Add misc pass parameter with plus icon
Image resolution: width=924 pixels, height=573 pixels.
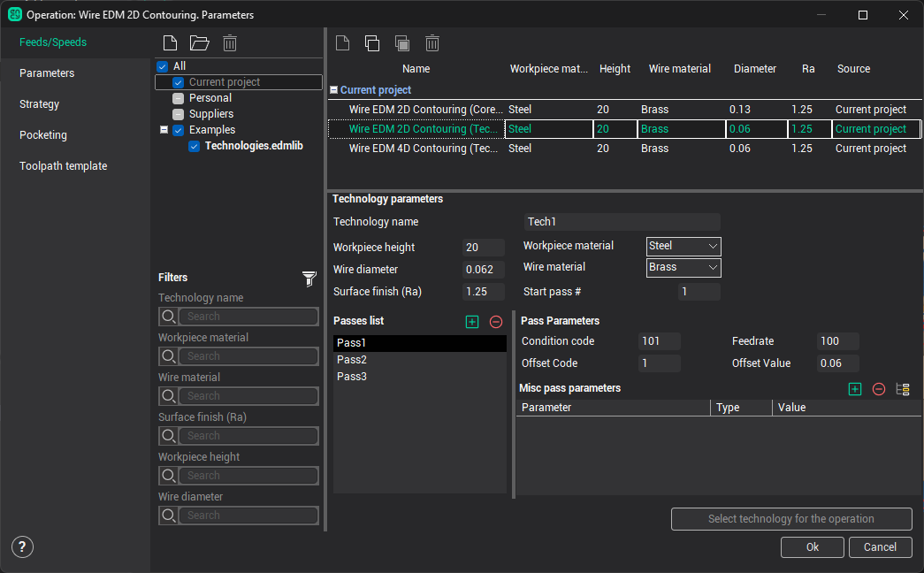coord(854,389)
